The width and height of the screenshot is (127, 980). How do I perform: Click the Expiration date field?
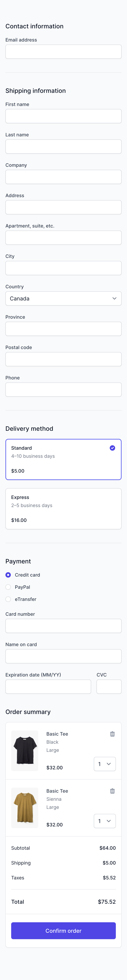pyautogui.click(x=48, y=686)
